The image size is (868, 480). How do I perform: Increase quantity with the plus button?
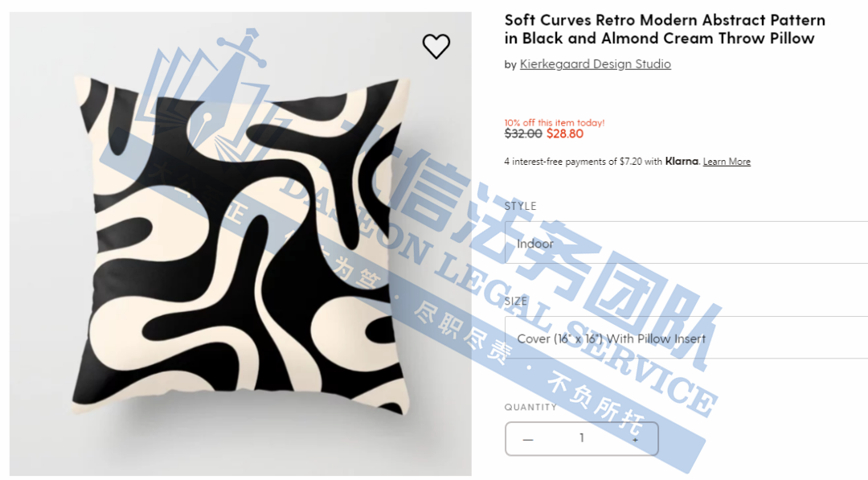click(636, 439)
